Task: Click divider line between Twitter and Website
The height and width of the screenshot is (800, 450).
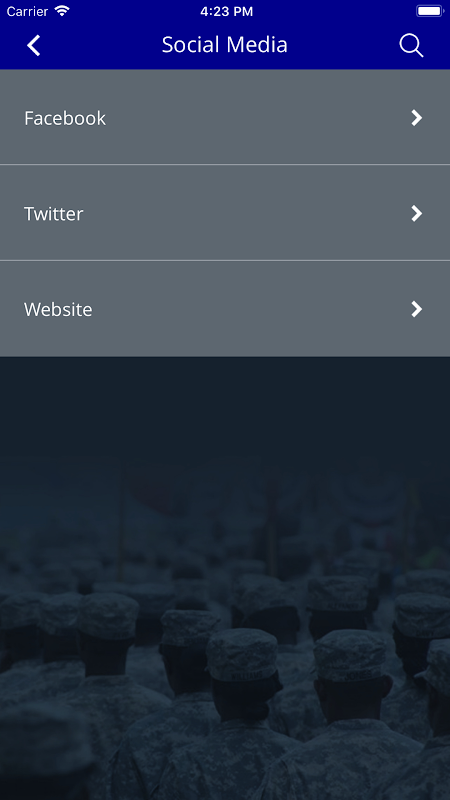Action: coord(225,261)
